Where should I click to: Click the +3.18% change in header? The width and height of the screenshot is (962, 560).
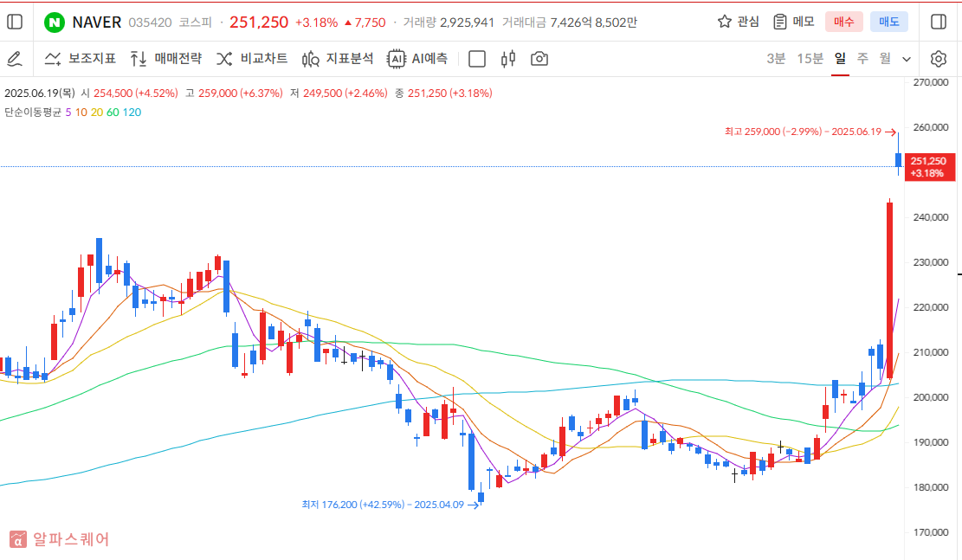coord(317,23)
